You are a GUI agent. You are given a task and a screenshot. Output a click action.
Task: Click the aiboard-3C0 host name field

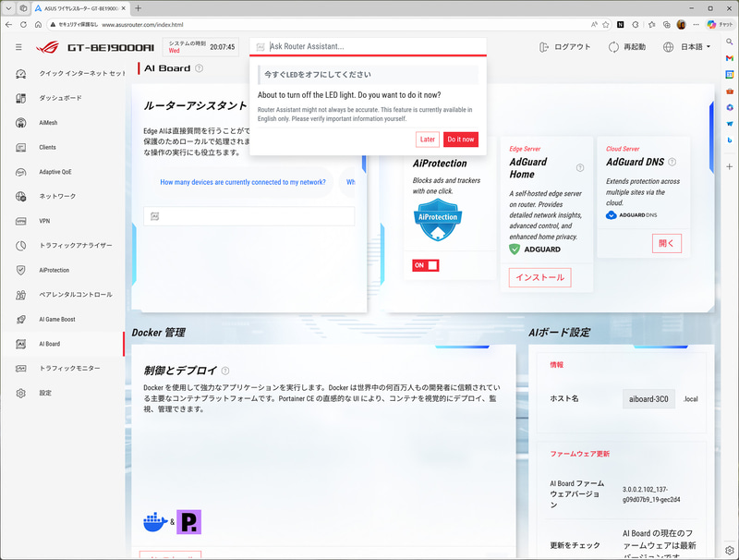pyautogui.click(x=648, y=399)
